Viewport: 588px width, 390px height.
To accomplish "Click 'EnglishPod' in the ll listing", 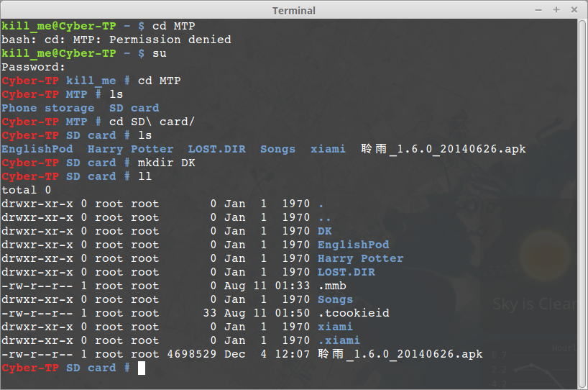I will [353, 245].
